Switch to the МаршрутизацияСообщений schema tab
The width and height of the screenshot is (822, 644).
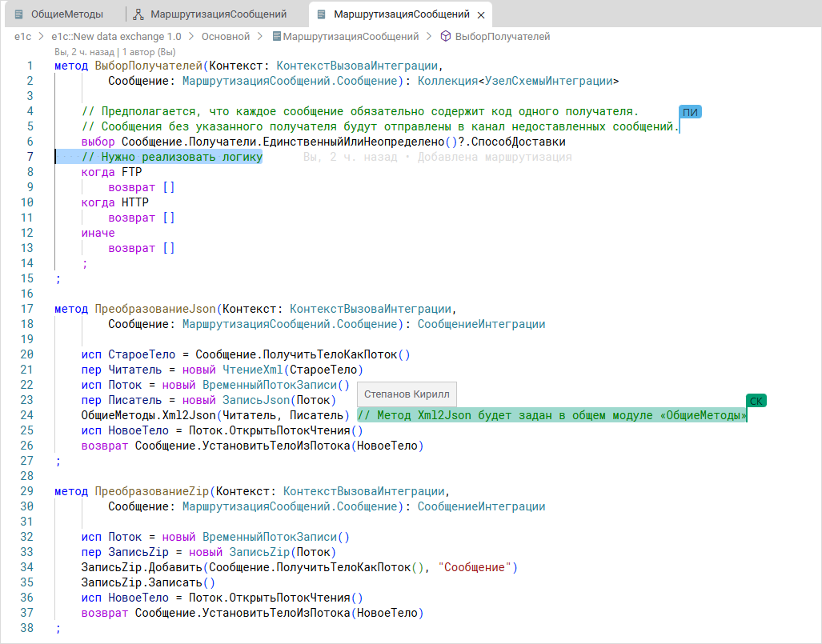218,14
